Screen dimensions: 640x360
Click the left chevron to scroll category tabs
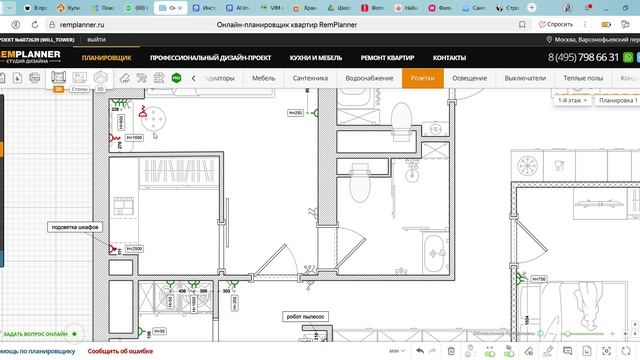click(193, 78)
